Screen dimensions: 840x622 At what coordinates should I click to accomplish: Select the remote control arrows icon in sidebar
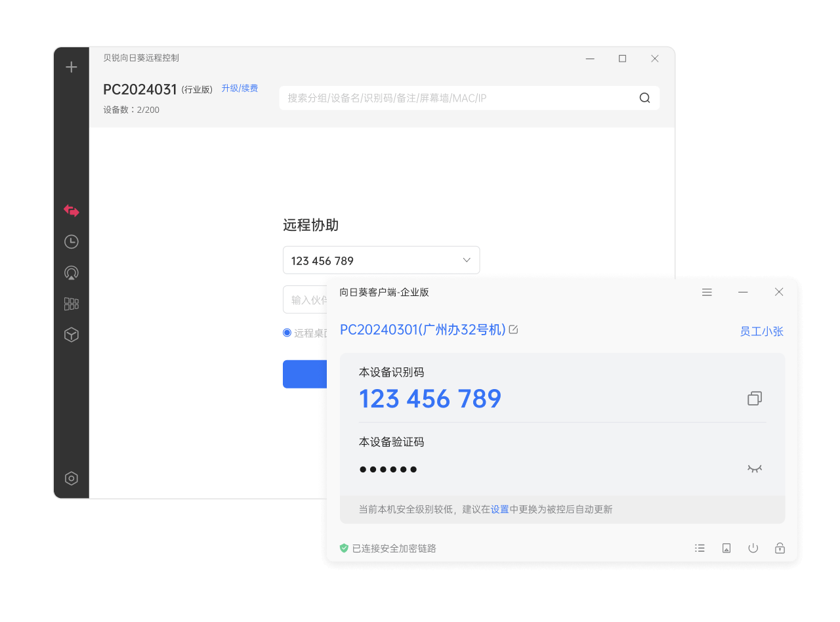pos(71,211)
